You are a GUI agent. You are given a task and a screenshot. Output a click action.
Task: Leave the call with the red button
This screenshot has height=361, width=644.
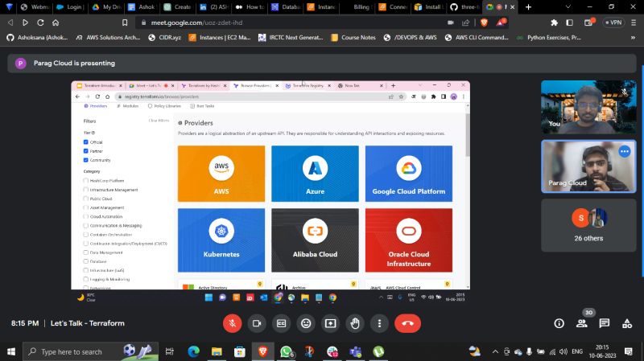(x=407, y=323)
